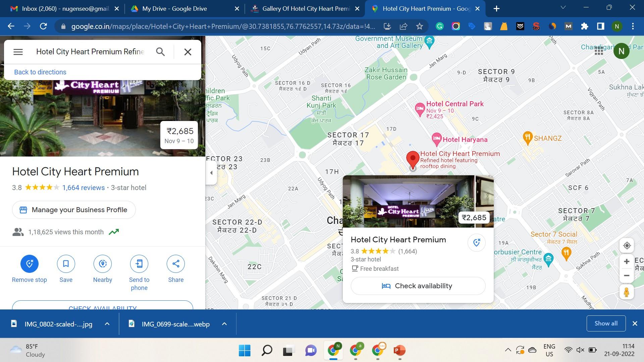The image size is (644, 362).
Task: Click the Nearby icon
Action: (103, 264)
